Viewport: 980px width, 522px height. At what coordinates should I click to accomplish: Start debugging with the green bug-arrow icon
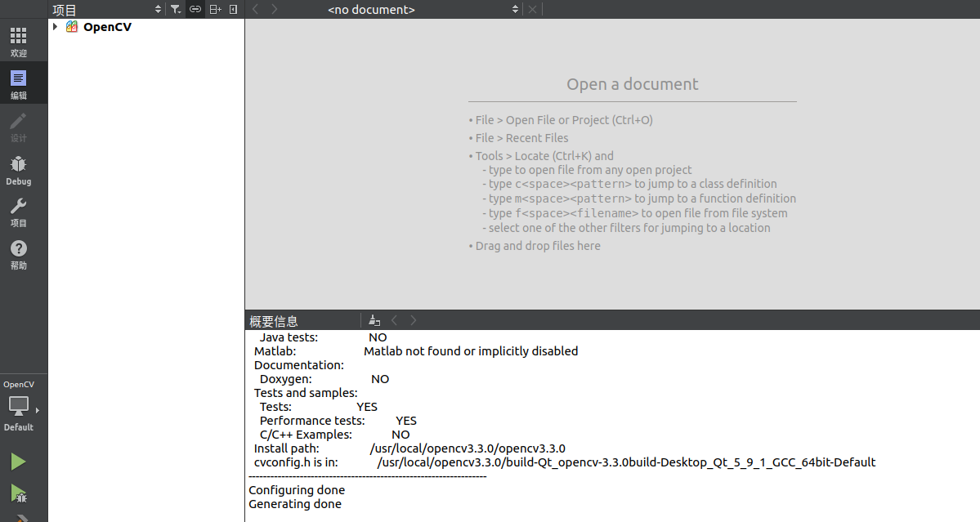point(18,491)
